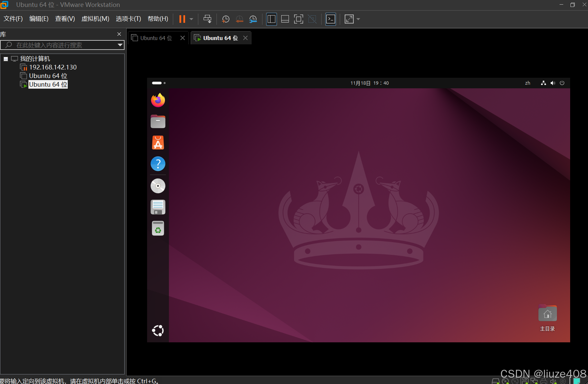This screenshot has width=588, height=384.
Task: Open the Ubuntu power menu icon
Action: coord(562,83)
